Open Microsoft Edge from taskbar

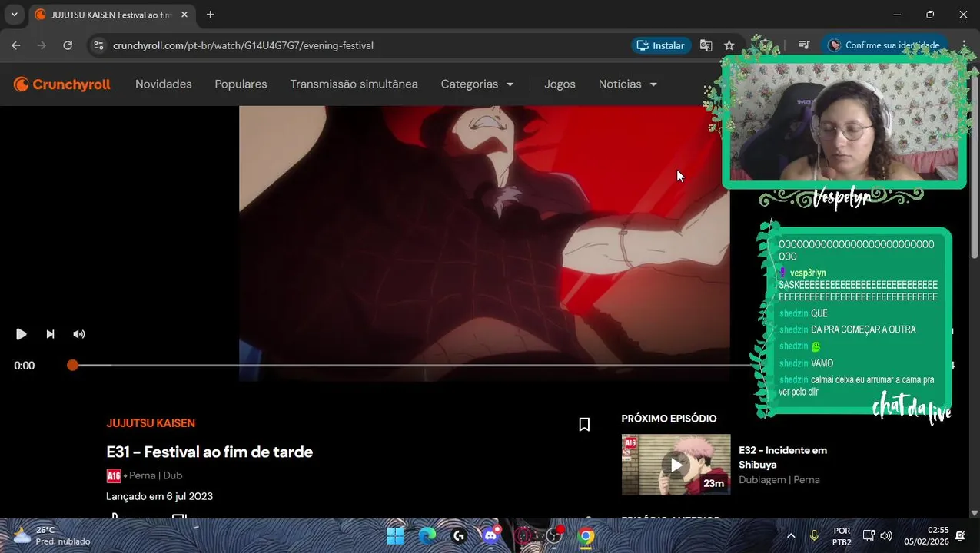click(427, 535)
